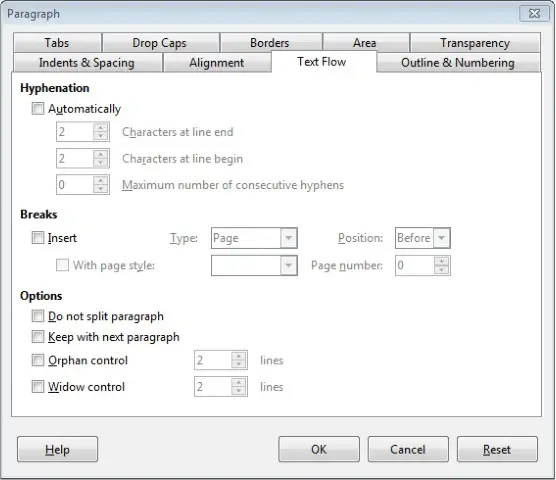
Task: Switch to Indents & Spacing tab
Action: 87,62
